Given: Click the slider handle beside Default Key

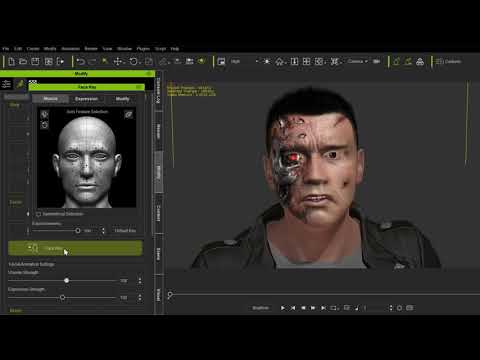Looking at the screenshot, I should [78, 230].
